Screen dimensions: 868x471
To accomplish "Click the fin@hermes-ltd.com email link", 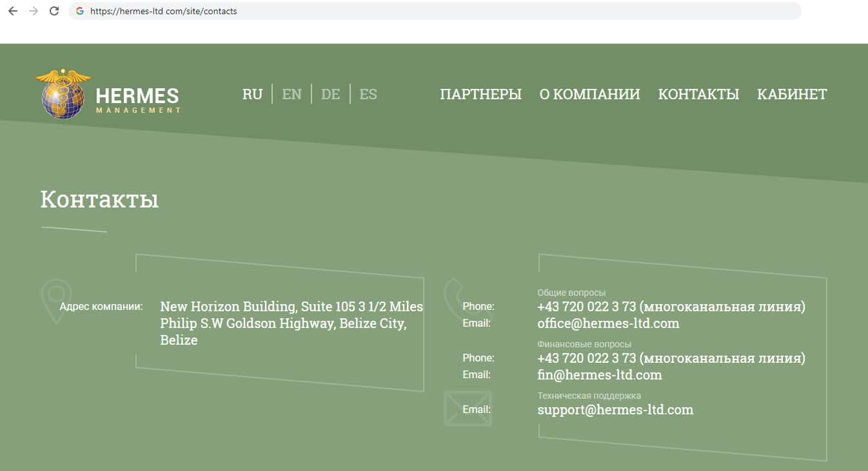I will point(599,375).
